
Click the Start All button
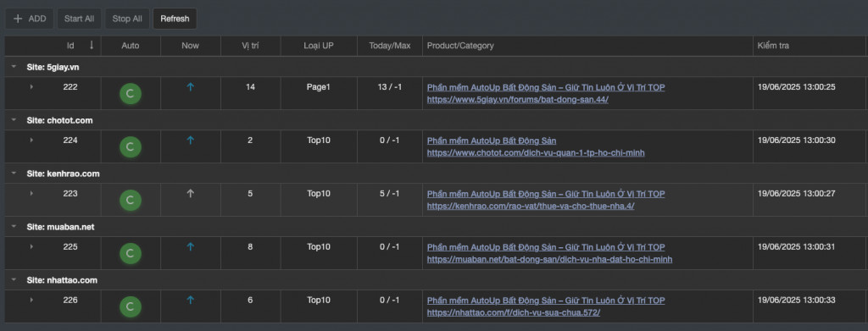79,19
